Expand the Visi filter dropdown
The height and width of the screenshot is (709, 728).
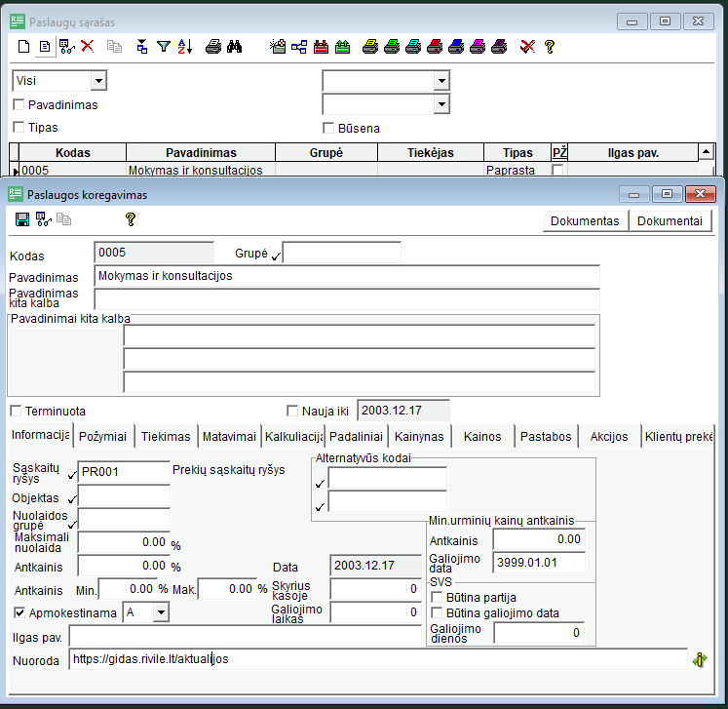97,81
